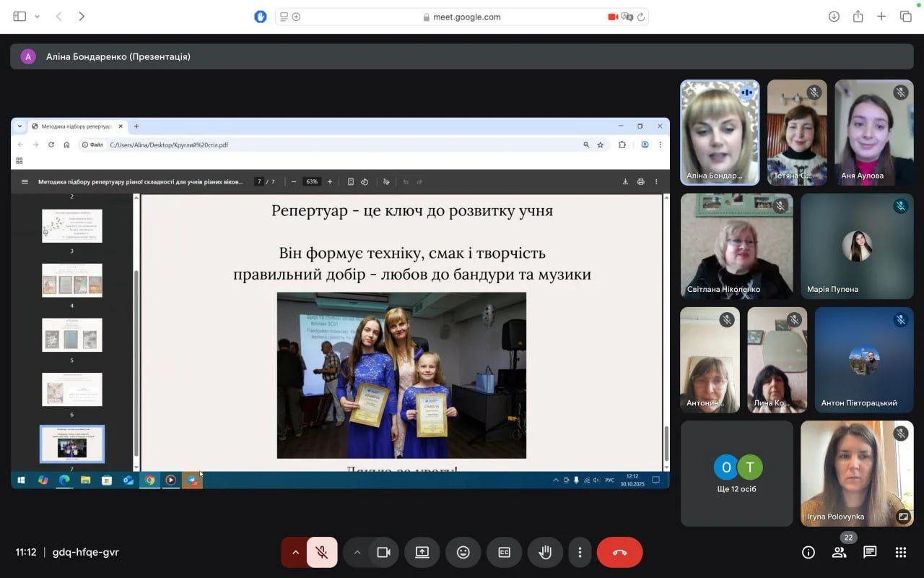The image size is (924, 578).
Task: Toggle Safari sidebar visibility
Action: click(x=19, y=17)
